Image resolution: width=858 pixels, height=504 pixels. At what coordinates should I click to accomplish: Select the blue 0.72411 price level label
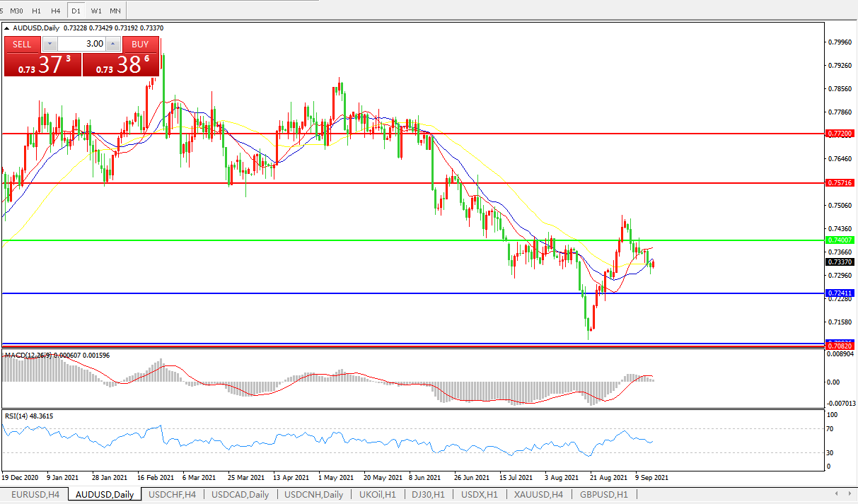840,293
